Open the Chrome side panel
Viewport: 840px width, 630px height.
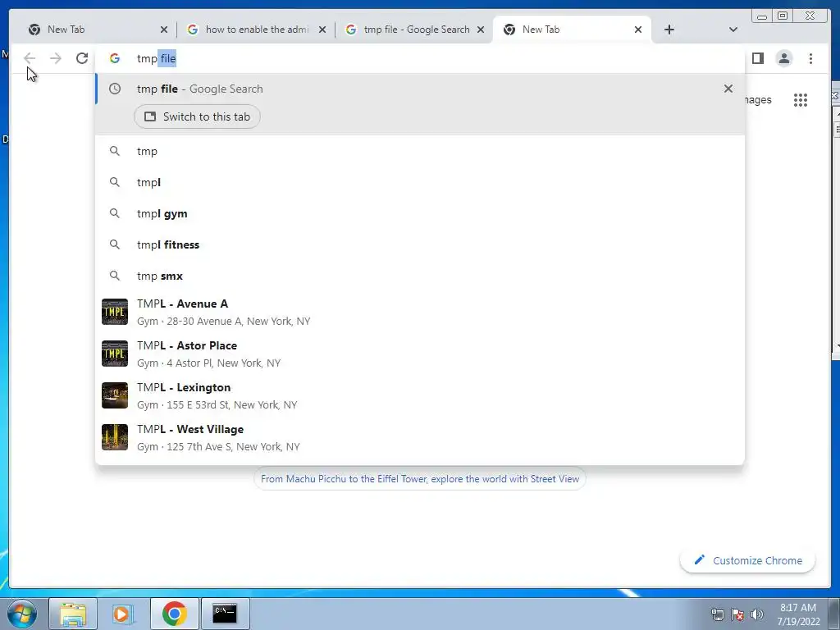tap(757, 58)
